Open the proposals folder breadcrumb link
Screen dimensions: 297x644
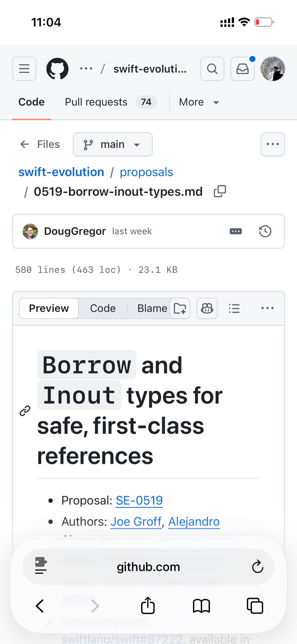pyautogui.click(x=146, y=172)
